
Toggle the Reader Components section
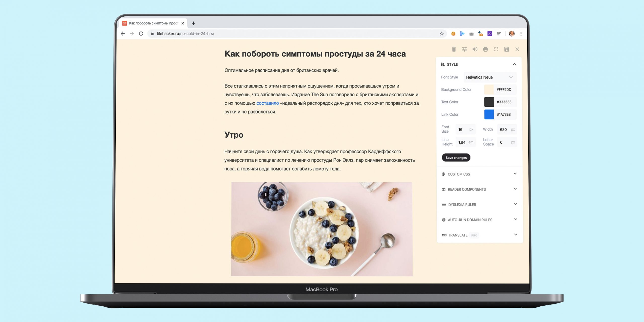point(478,189)
